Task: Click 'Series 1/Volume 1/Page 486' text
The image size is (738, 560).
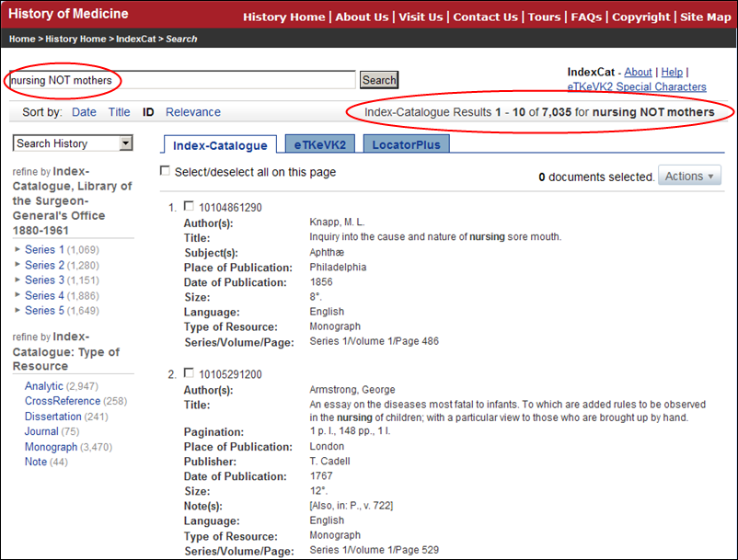Action: click(374, 341)
